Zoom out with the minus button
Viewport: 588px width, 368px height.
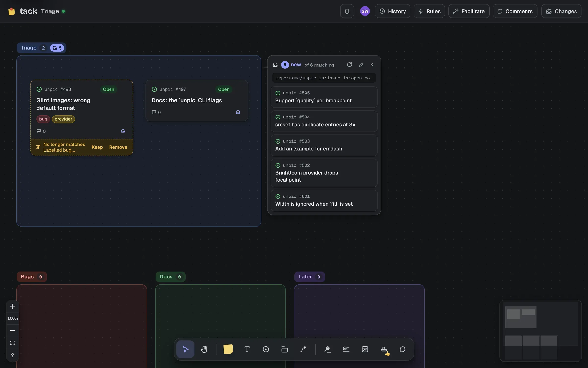pos(12,330)
